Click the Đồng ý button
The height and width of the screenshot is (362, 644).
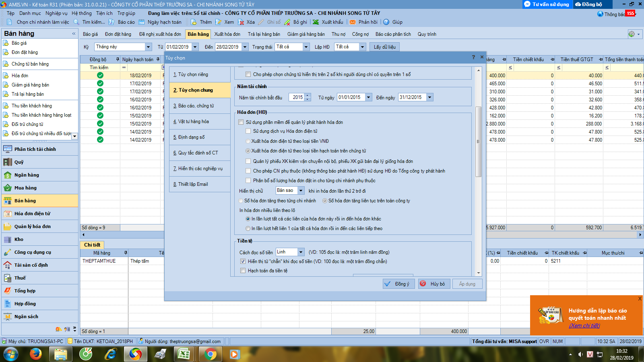click(x=396, y=284)
